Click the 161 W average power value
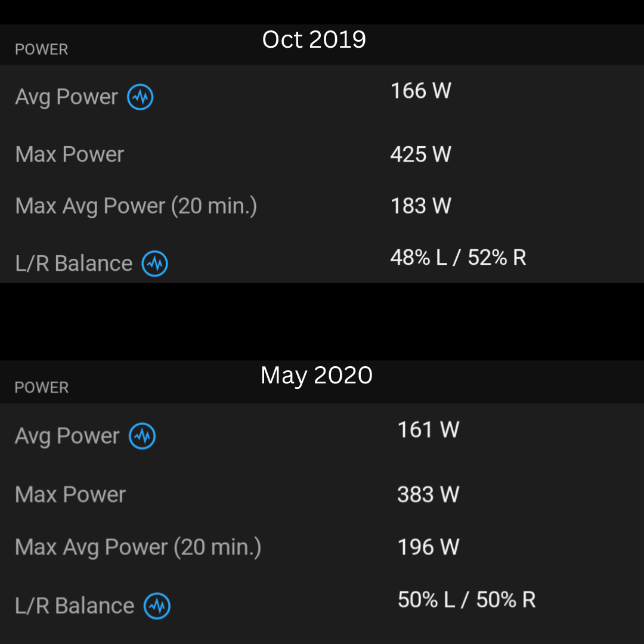 click(x=428, y=430)
